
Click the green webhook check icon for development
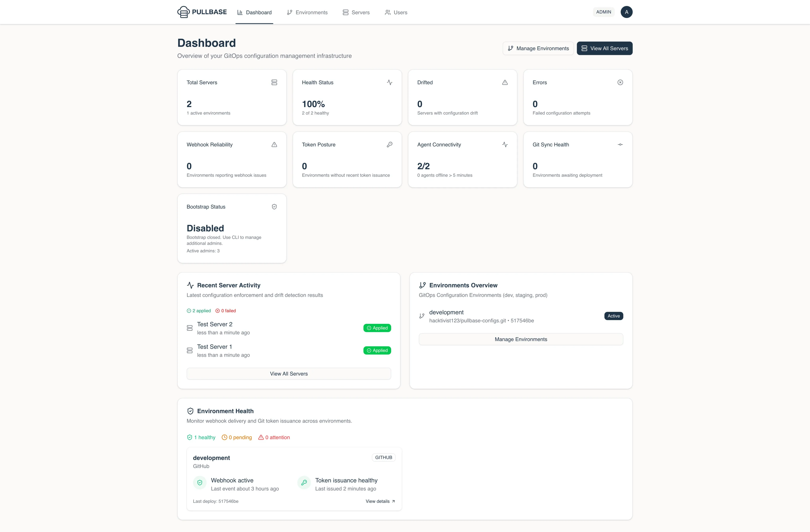click(x=200, y=483)
